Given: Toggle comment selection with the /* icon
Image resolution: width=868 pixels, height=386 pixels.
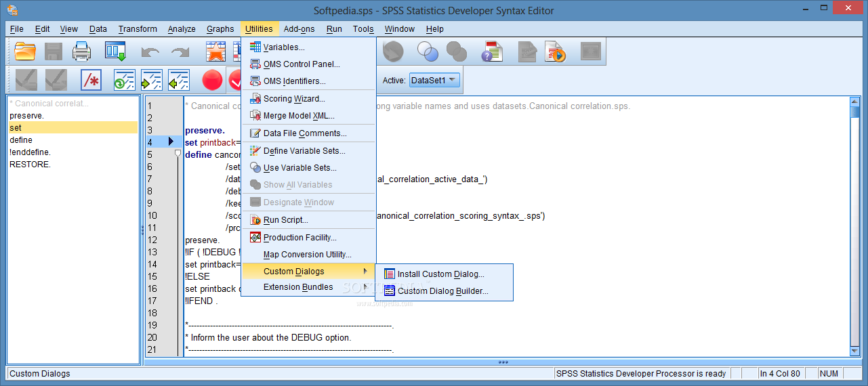Looking at the screenshot, I should pos(91,81).
